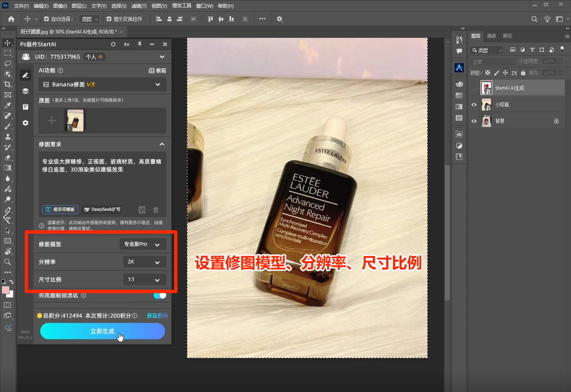The image size is (571, 392).
Task: Switch to the 通道 tab
Action: point(491,36)
